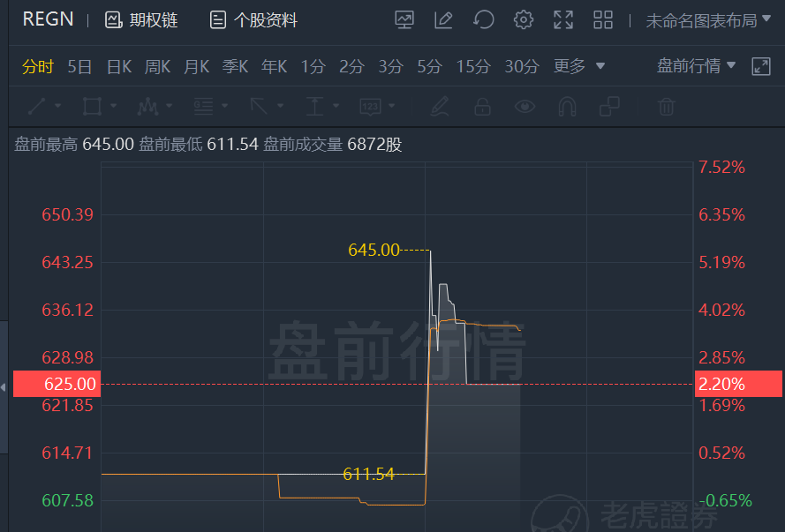Click the 625.00 current price label
The image size is (785, 532).
(x=57, y=384)
